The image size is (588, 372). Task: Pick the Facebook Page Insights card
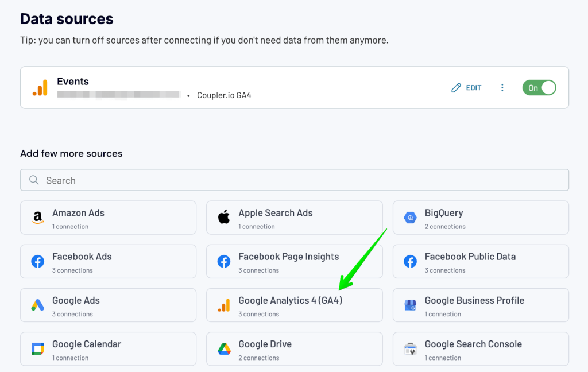(x=295, y=261)
